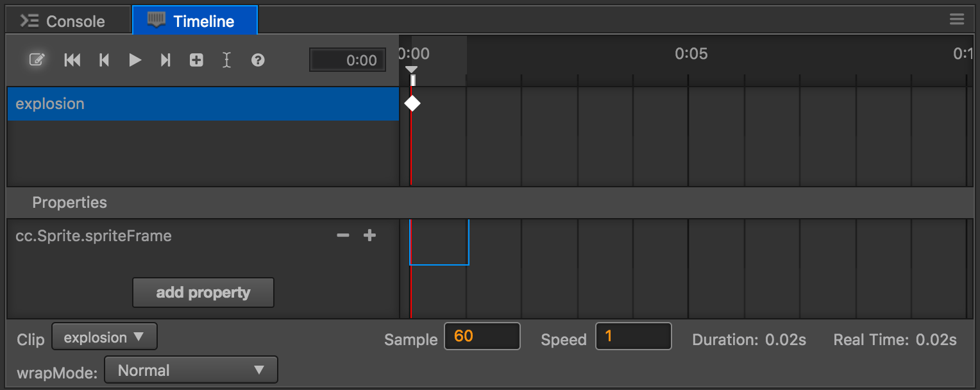Click the insert event marker icon
The image size is (980, 390).
pyautogui.click(x=226, y=60)
